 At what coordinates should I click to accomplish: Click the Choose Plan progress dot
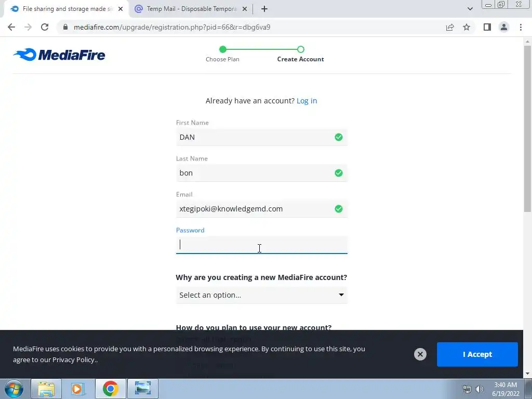(x=222, y=49)
